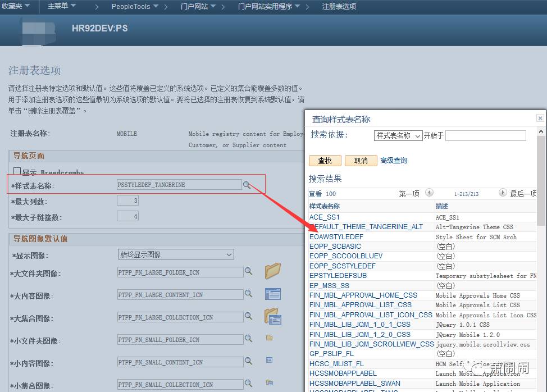Click dialog scrollbar up arrow
The image size is (547, 392).
pyautogui.click(x=541, y=131)
